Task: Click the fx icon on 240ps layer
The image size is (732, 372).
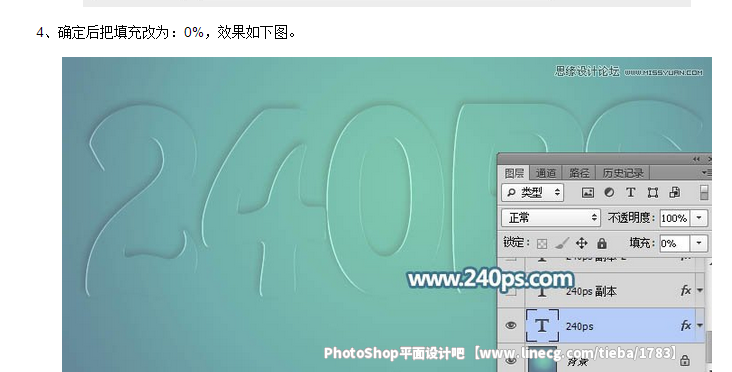Action: coord(685,325)
